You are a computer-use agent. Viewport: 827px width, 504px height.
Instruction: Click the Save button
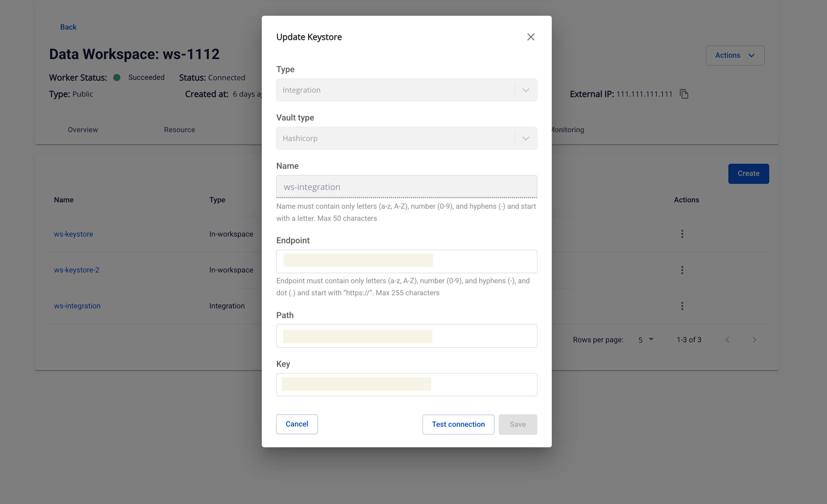518,424
